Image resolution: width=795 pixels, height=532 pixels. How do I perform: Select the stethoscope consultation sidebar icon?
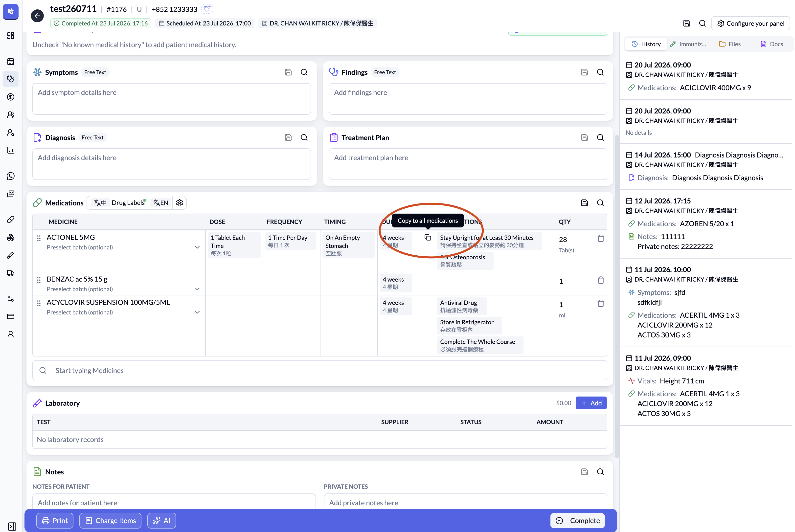11,79
